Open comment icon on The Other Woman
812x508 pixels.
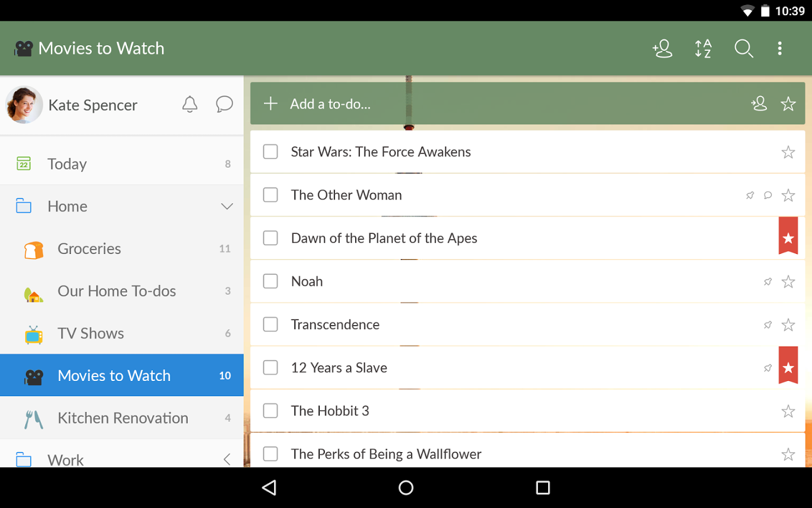[x=767, y=195]
